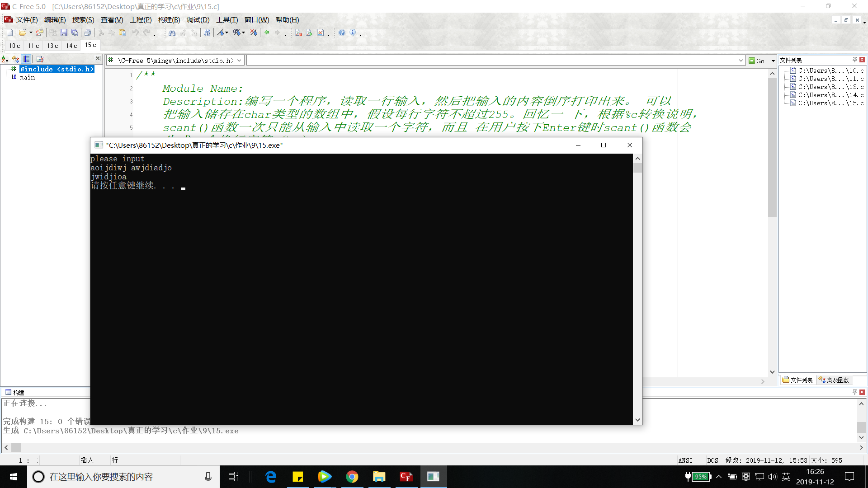
Task: Click the blue Help question mark icon
Action: click(342, 33)
